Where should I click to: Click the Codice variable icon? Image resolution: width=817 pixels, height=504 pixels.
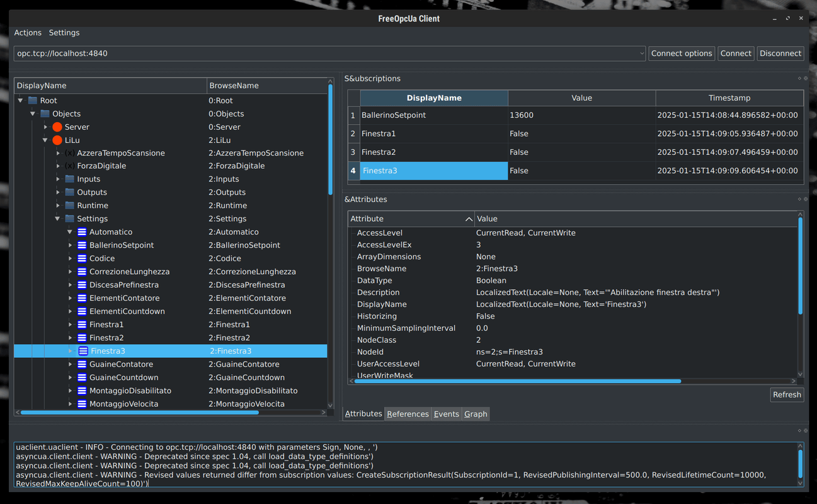(82, 259)
